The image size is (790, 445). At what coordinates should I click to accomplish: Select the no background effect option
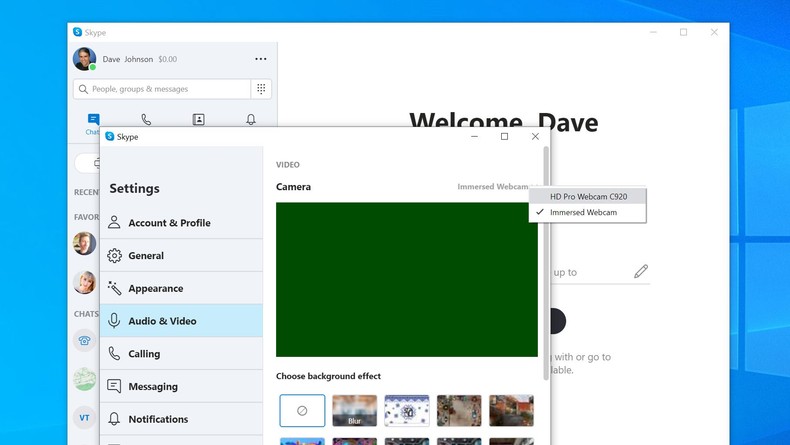(x=302, y=410)
